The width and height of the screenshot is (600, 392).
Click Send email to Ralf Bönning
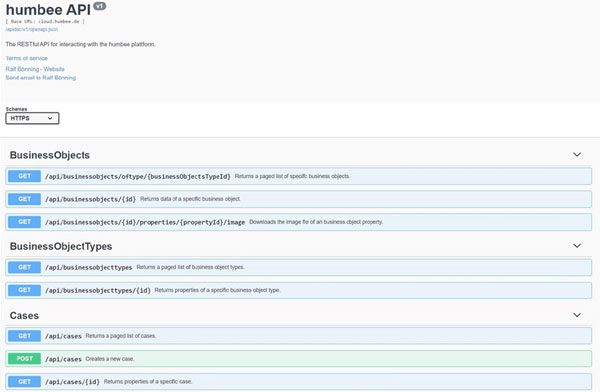[x=41, y=78]
